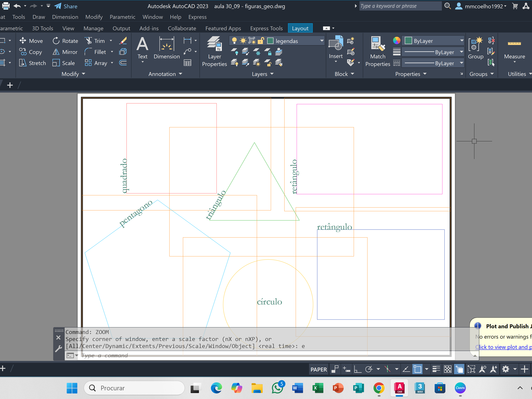Click the Insert block icon
This screenshot has height=399, width=532.
point(335,45)
